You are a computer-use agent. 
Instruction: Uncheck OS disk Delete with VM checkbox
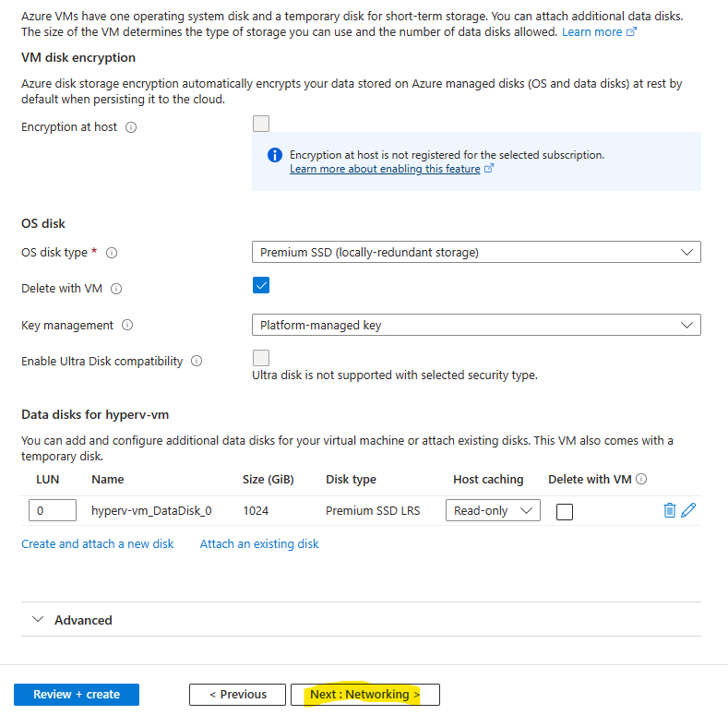tap(261, 285)
